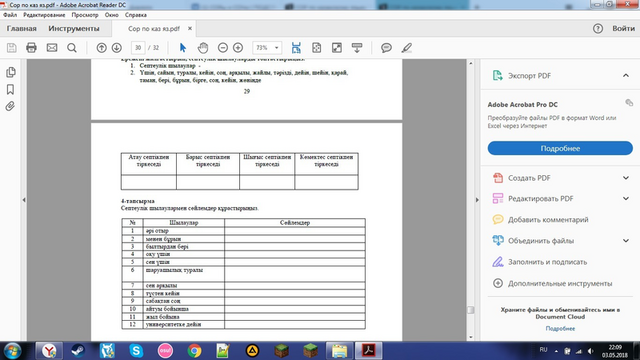
Task: Click the Войти sign-in link
Action: click(x=623, y=29)
